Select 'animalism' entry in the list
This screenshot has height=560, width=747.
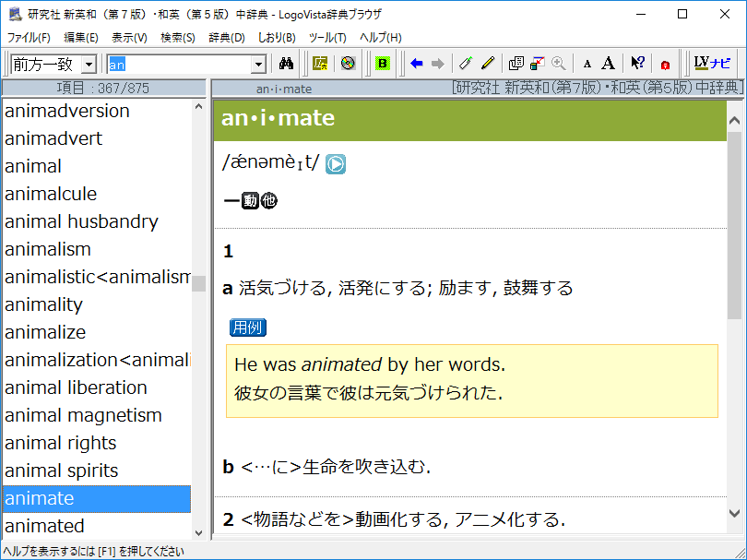point(48,249)
